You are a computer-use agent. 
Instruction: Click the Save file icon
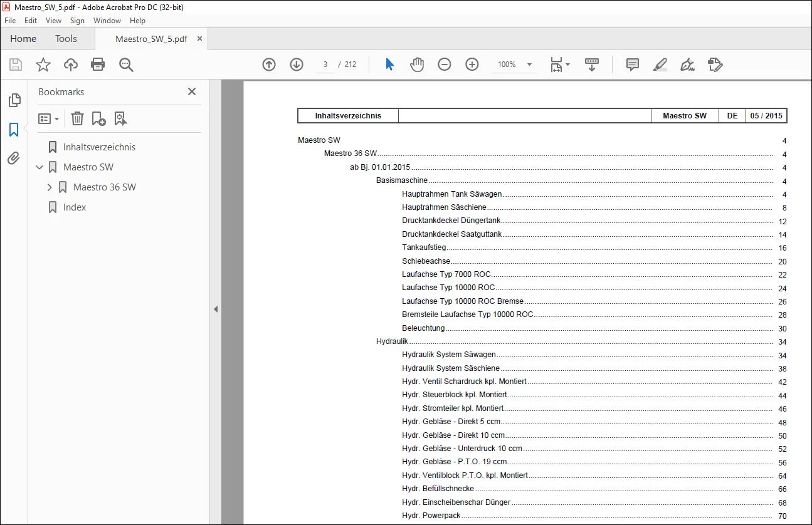click(x=16, y=65)
